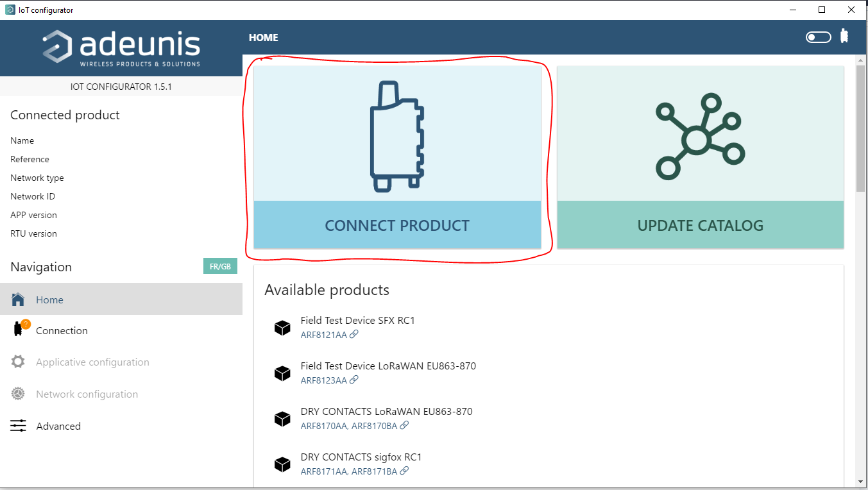
Task: Open the ARF8171AA, ARF8171BA link
Action: (x=349, y=471)
